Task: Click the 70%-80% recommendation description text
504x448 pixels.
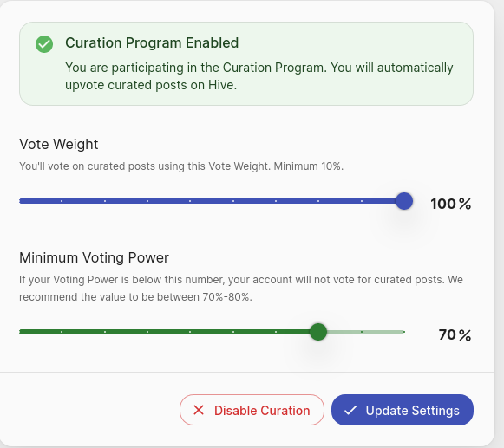Action: (x=241, y=289)
